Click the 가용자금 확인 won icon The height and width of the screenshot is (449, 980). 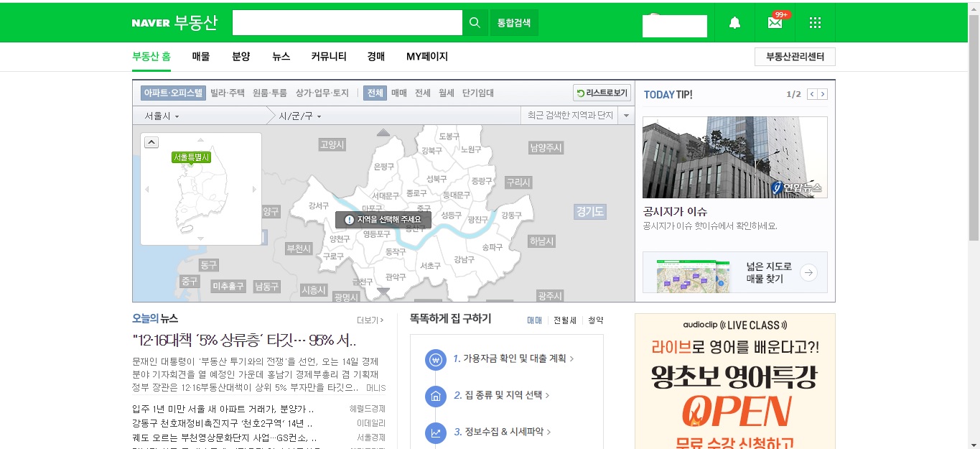pyautogui.click(x=435, y=359)
